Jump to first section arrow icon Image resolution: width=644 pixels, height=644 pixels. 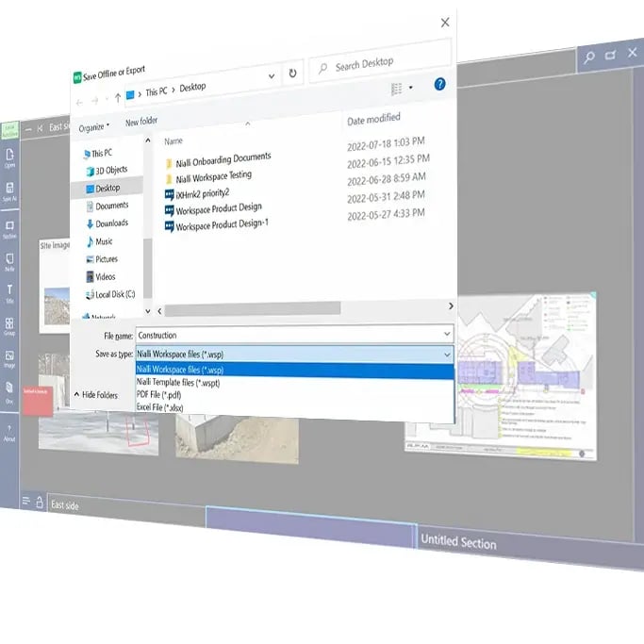(40, 128)
